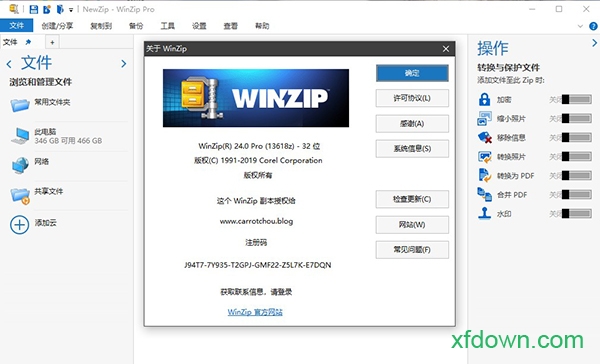
Task: Click the 感谢(A) button
Action: [x=412, y=124]
